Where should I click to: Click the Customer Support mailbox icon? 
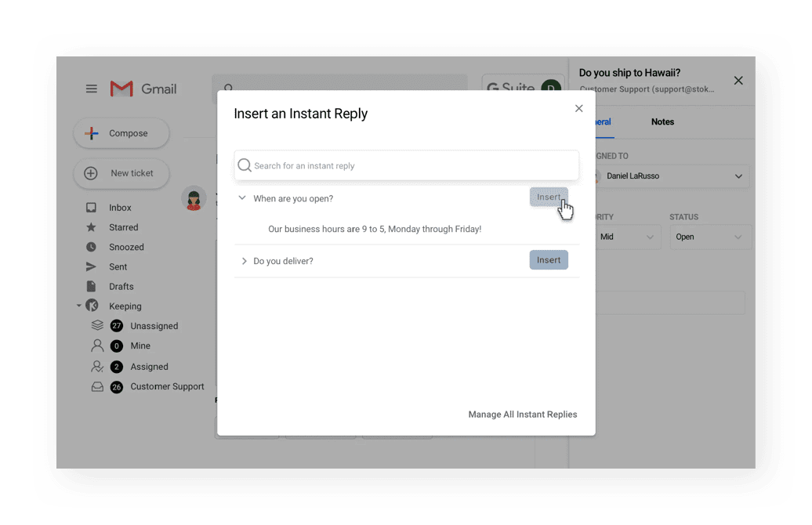pyautogui.click(x=97, y=387)
